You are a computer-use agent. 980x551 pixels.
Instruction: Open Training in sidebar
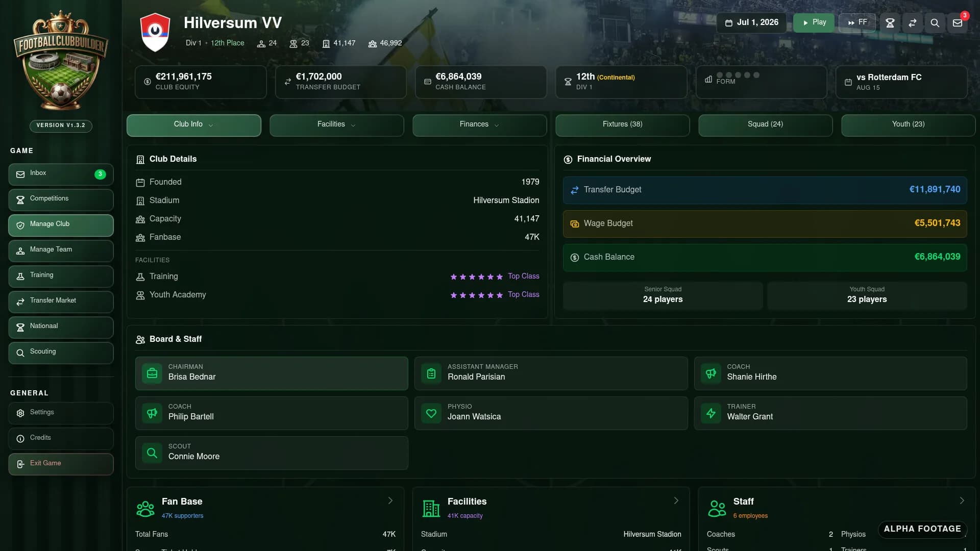(x=61, y=276)
